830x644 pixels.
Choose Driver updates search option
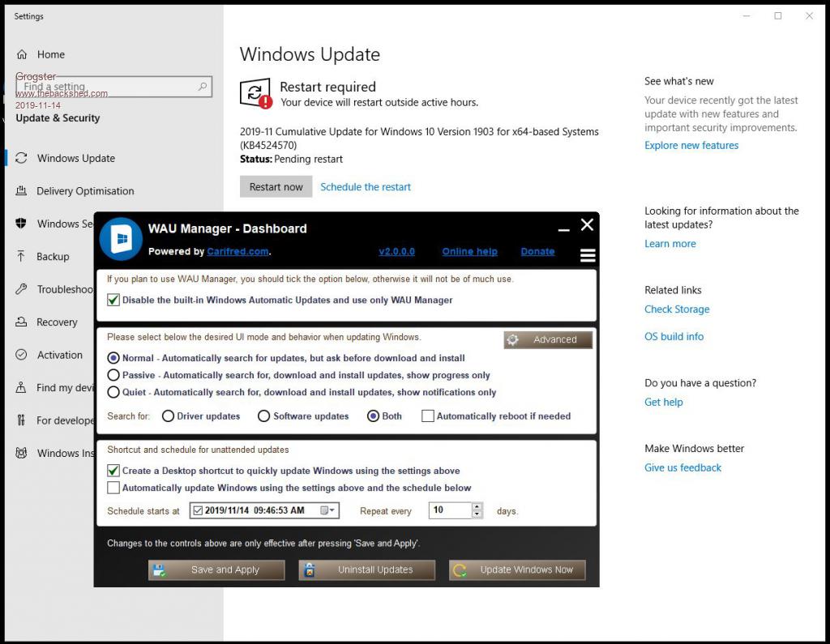[x=168, y=416]
